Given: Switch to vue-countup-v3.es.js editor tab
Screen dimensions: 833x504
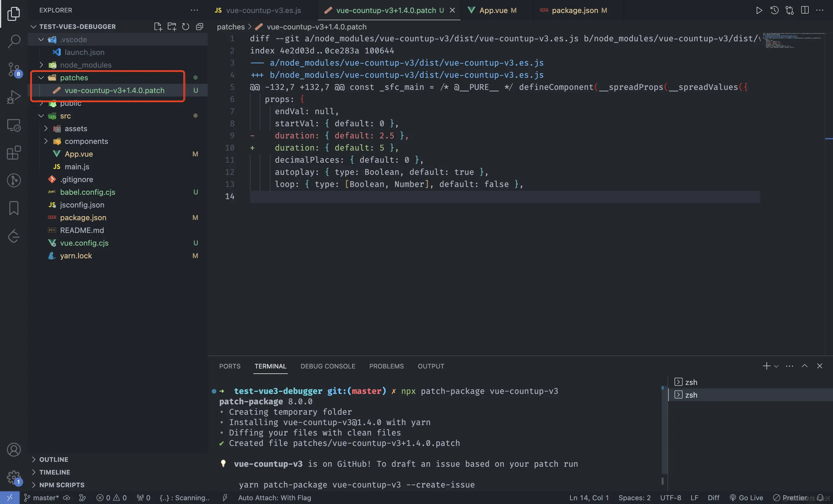Looking at the screenshot, I should pyautogui.click(x=262, y=10).
